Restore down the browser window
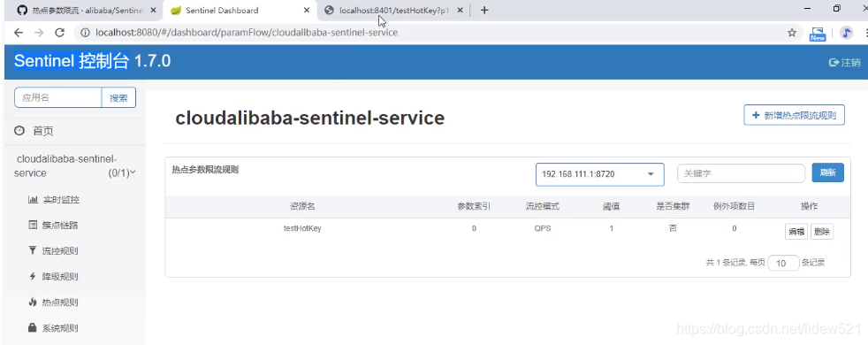 click(x=836, y=8)
